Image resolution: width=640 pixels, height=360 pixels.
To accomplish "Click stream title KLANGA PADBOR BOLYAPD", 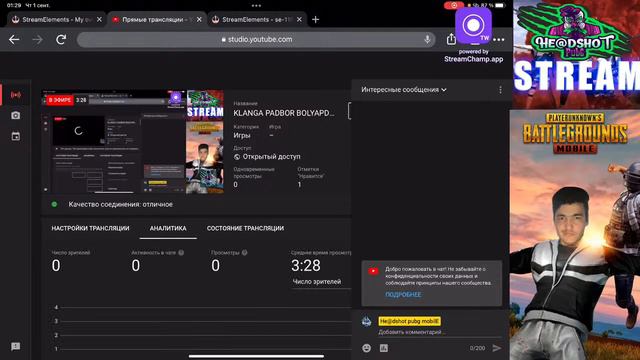I will coord(284,113).
